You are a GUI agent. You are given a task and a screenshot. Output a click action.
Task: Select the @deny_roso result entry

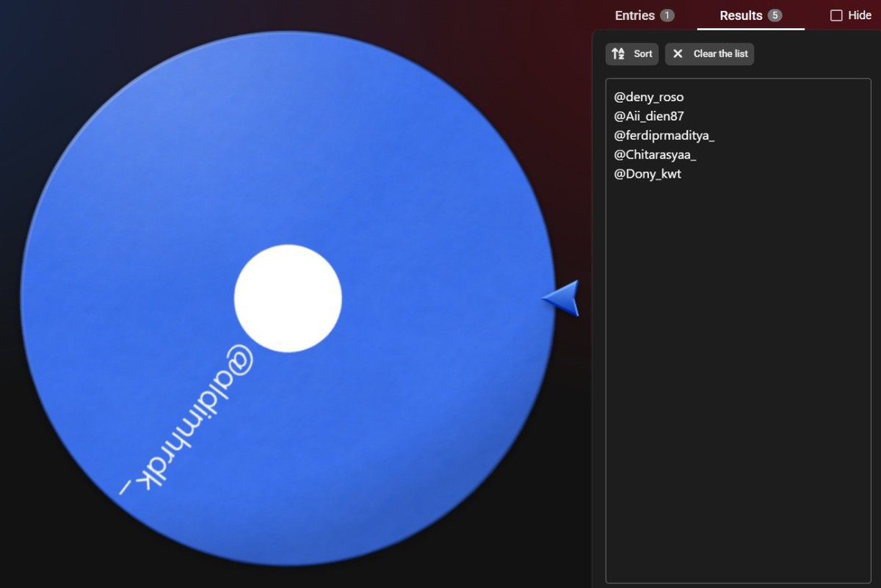point(649,97)
